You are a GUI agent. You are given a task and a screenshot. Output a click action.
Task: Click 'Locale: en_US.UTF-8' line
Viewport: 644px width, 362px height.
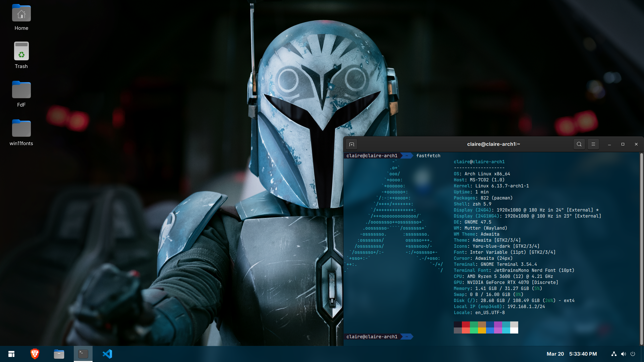coord(479,313)
